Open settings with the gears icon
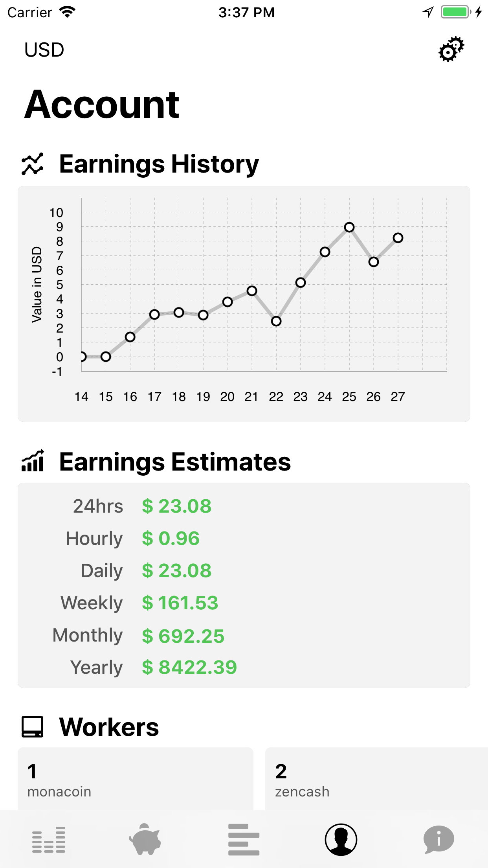This screenshot has width=488, height=868. pyautogui.click(x=451, y=50)
